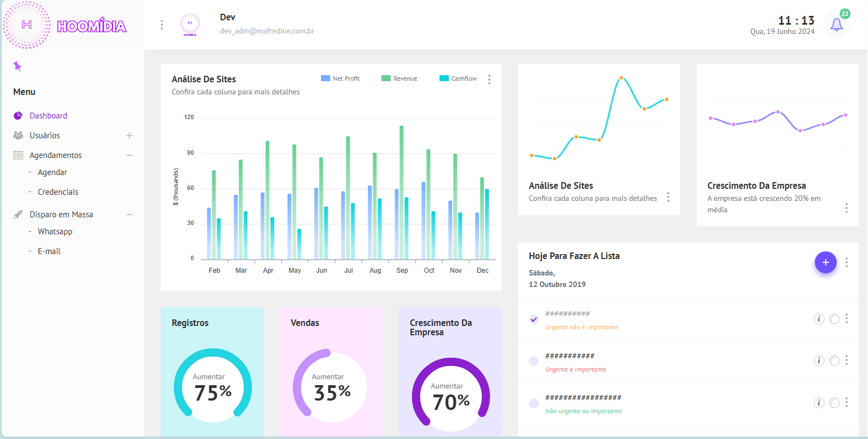Open the Agendar submenu item
868x439 pixels.
click(x=52, y=172)
